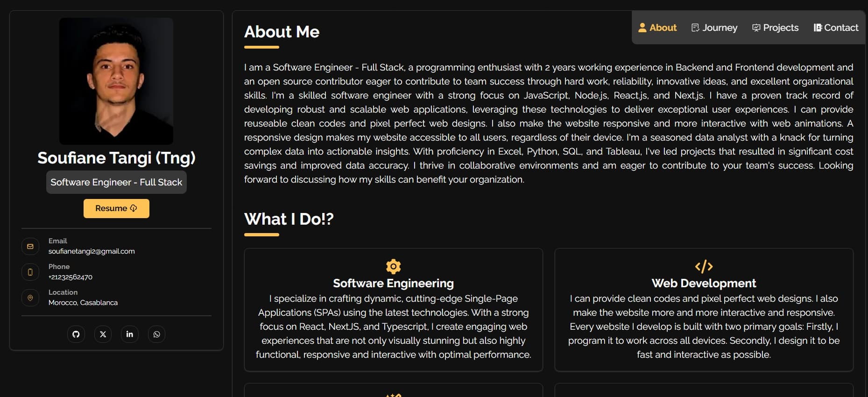Click the gear icon above Software Engineering
Screen dimensions: 868x397
click(x=394, y=266)
